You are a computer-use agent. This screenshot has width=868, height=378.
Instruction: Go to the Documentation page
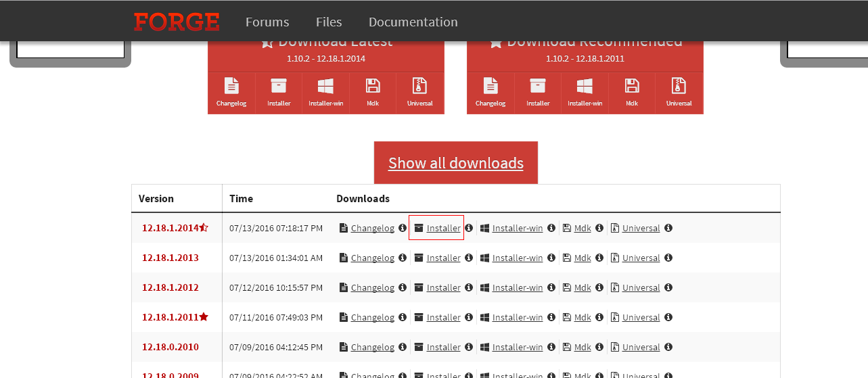click(413, 22)
